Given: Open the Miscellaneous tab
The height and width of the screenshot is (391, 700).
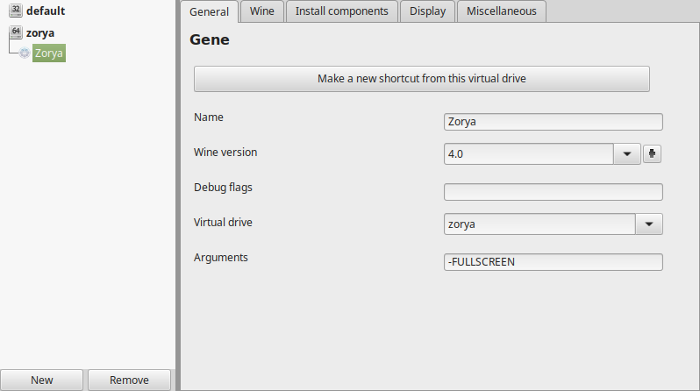Looking at the screenshot, I should tap(501, 11).
